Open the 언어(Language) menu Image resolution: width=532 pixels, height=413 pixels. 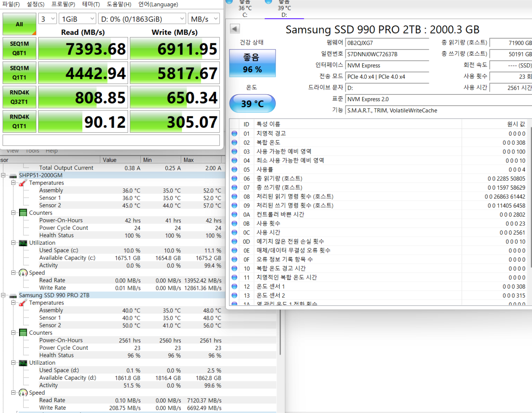tap(158, 4)
